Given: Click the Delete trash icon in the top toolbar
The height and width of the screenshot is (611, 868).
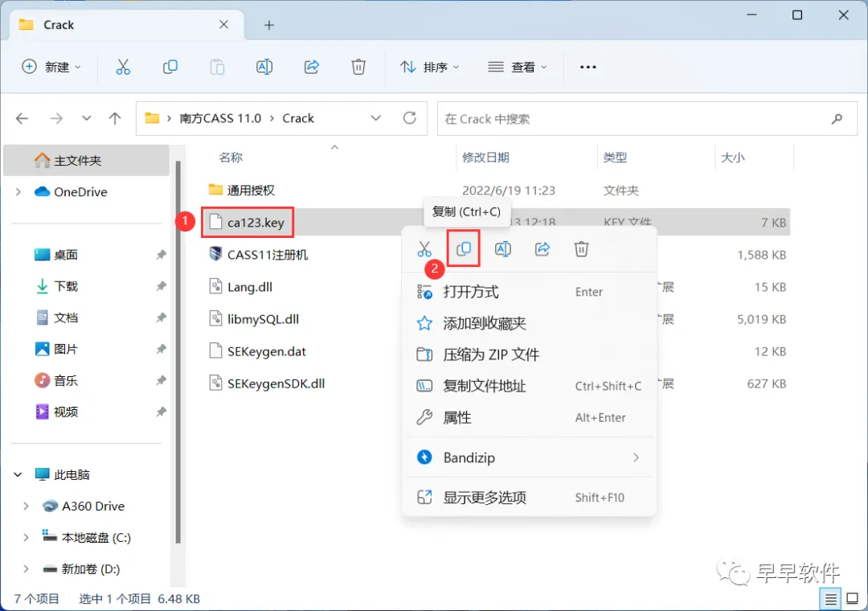Looking at the screenshot, I should point(358,67).
